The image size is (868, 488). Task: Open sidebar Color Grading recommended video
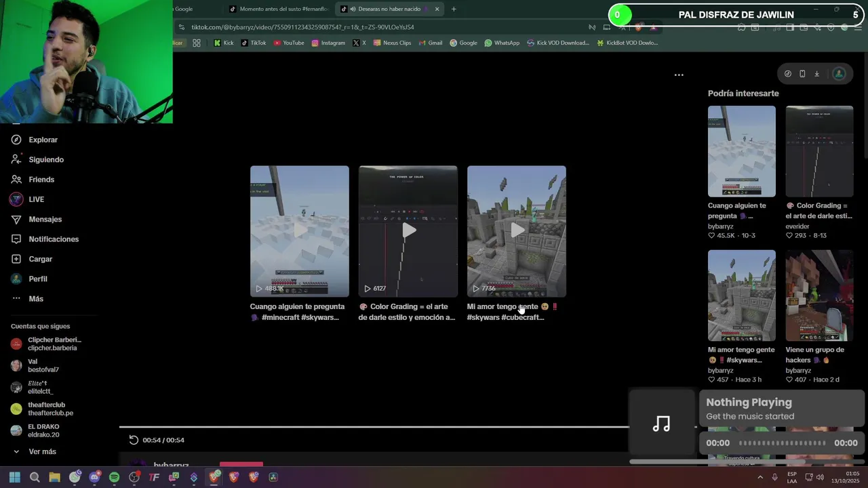[819, 151]
